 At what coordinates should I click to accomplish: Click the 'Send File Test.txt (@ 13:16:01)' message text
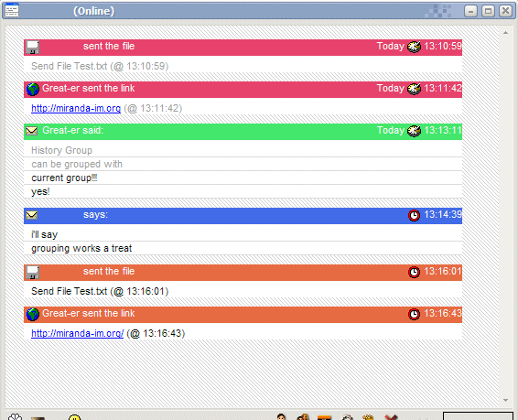(100, 291)
